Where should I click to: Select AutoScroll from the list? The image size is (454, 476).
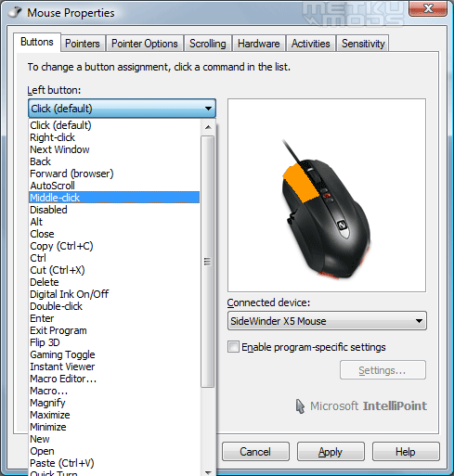click(114, 186)
